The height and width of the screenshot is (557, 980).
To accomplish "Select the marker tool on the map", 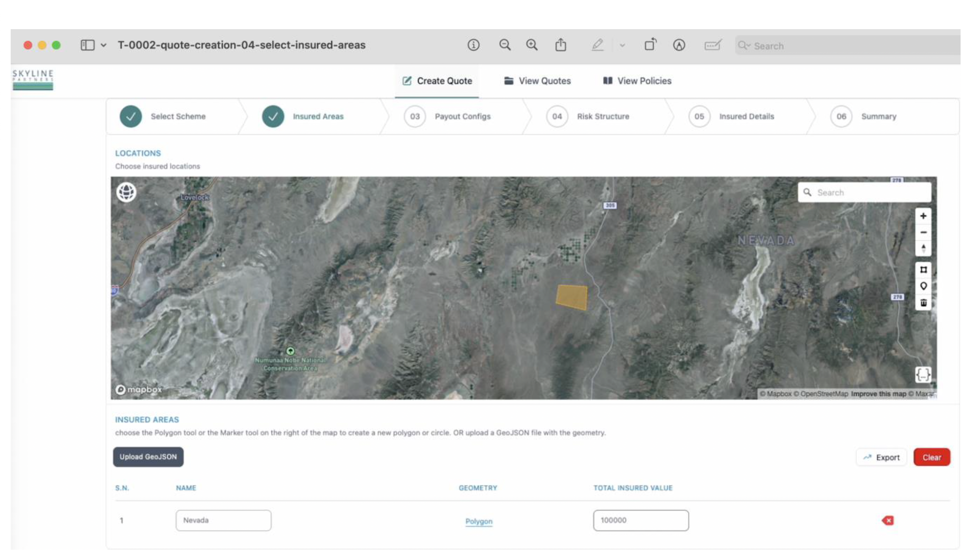I will pyautogui.click(x=923, y=286).
